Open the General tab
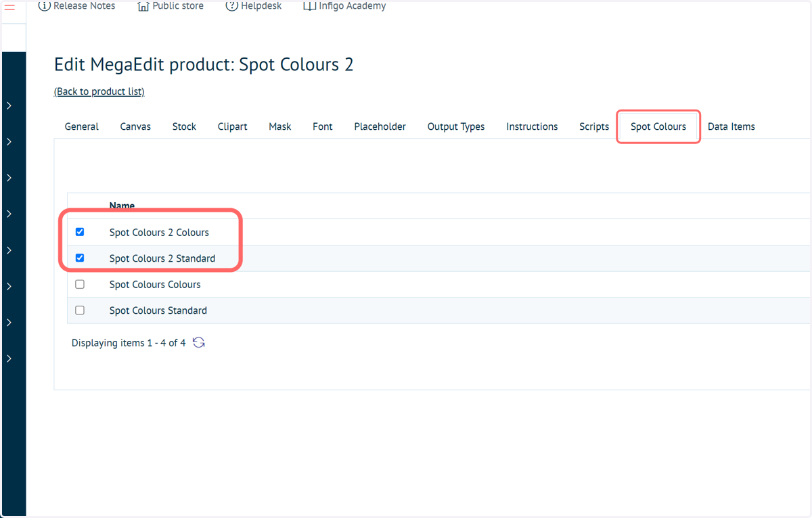 pyautogui.click(x=82, y=126)
